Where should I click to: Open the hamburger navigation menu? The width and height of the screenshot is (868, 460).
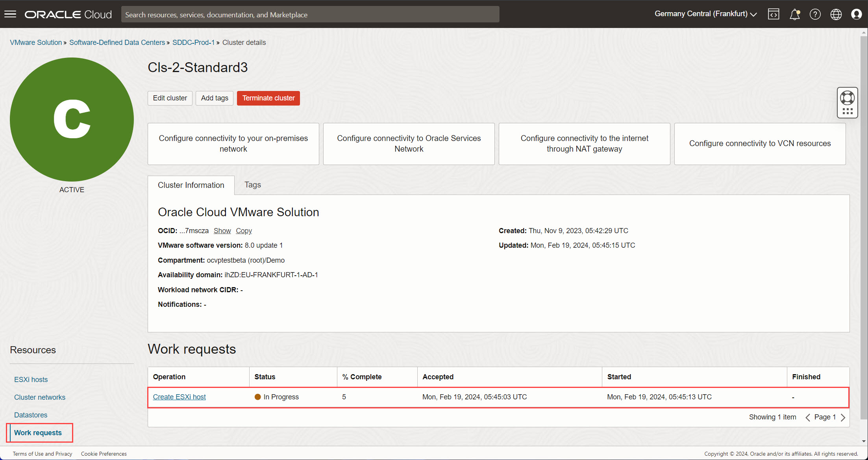(10, 15)
